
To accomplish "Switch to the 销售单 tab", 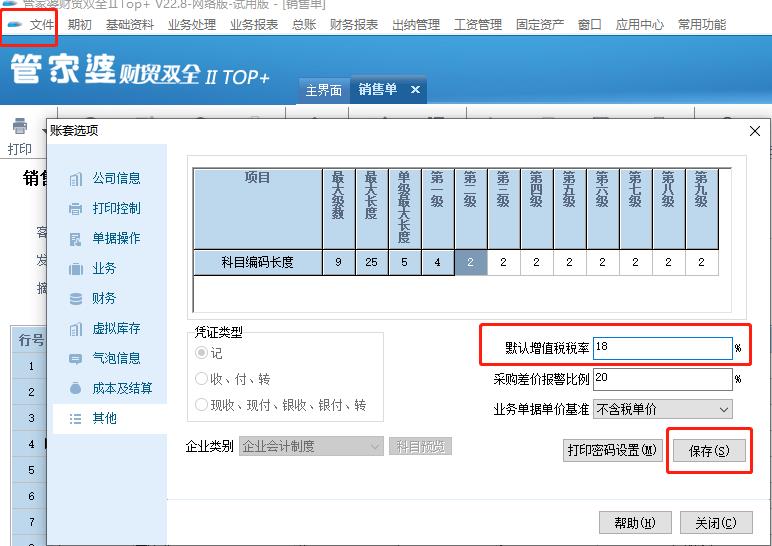I will tap(378, 90).
